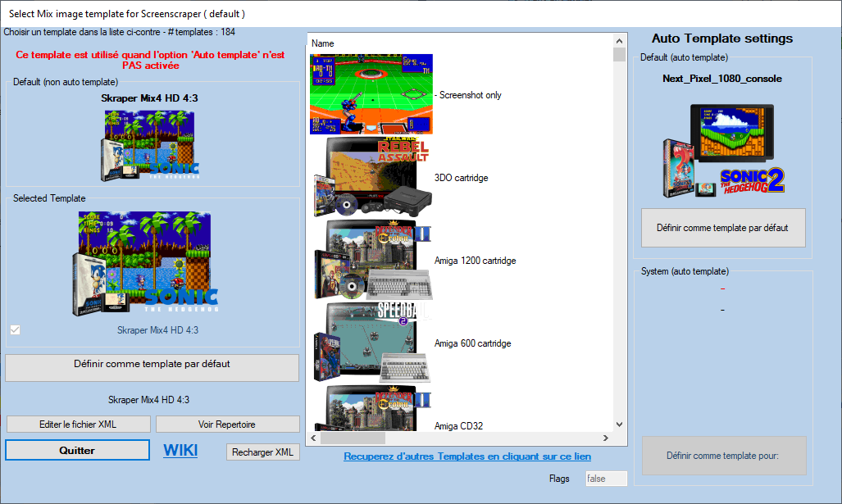Click the Next_Pixel_1080_console preview image

click(722, 150)
